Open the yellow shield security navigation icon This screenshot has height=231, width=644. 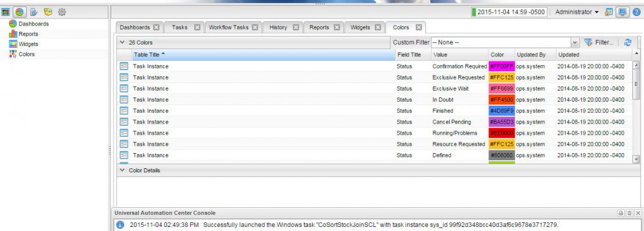pyautogui.click(x=48, y=12)
